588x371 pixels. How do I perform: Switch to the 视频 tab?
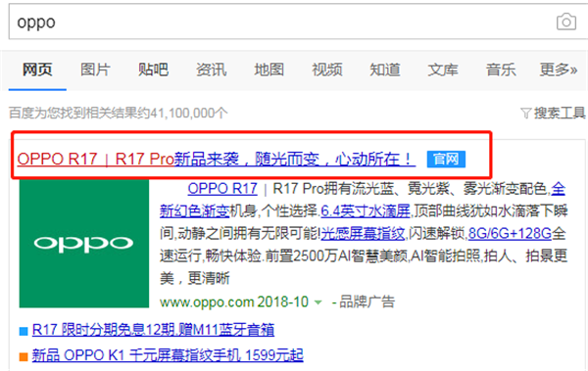(327, 70)
